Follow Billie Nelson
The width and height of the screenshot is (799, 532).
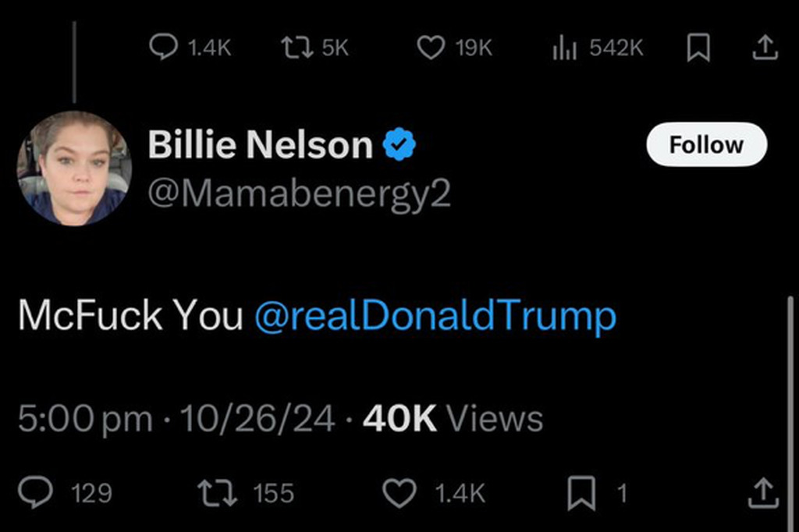[706, 145]
